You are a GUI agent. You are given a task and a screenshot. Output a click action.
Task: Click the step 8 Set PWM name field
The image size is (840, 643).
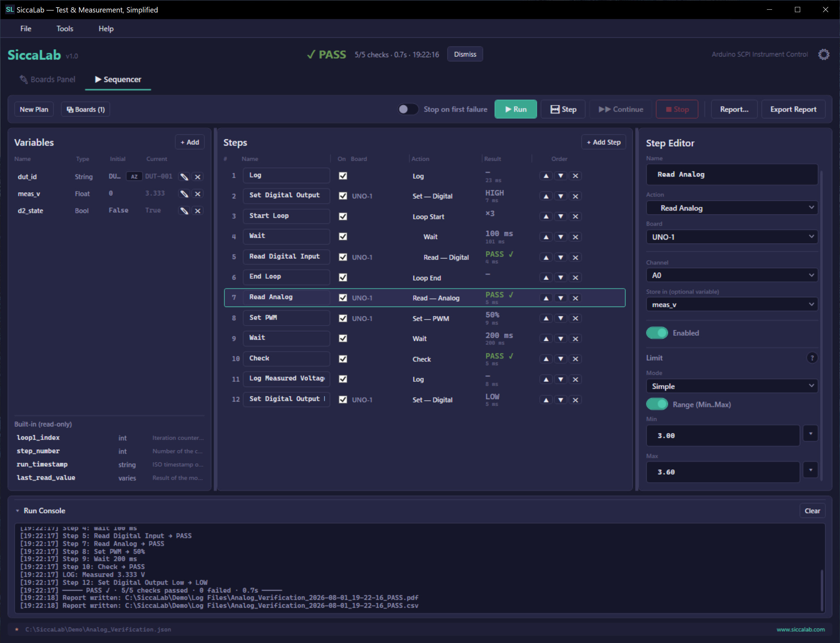(x=286, y=318)
